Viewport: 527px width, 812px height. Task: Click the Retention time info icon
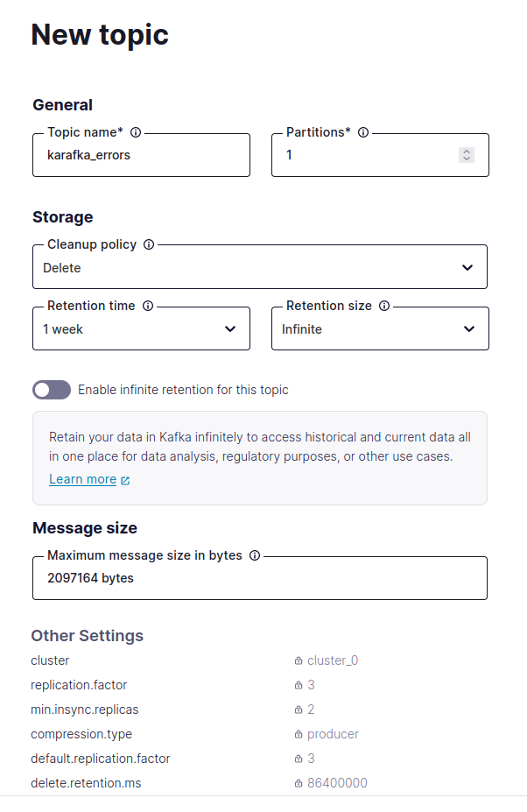[147, 306]
